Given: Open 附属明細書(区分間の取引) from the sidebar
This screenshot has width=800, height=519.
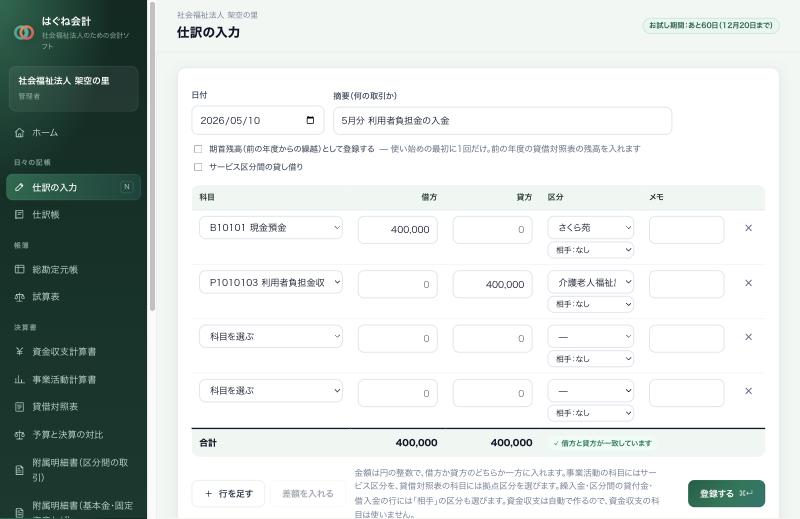Looking at the screenshot, I should 73,470.
